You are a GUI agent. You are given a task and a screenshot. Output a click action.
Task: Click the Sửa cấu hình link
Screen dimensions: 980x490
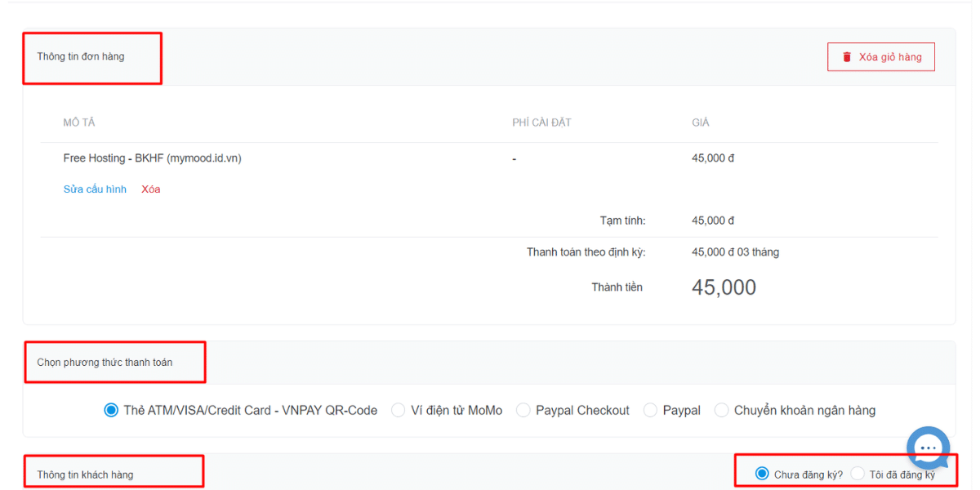(x=95, y=189)
